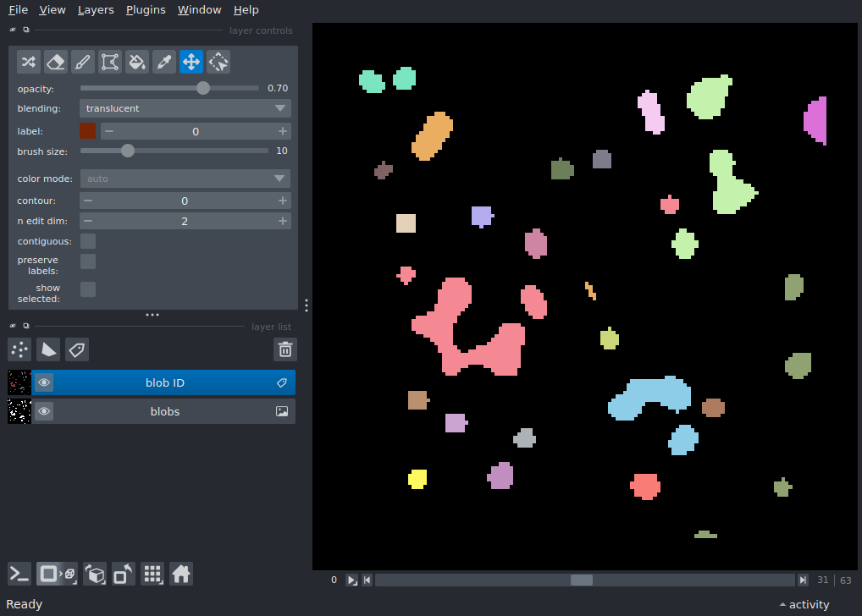This screenshot has width=862, height=616.
Task: Toggle the show selected checkbox
Action: coord(88,289)
